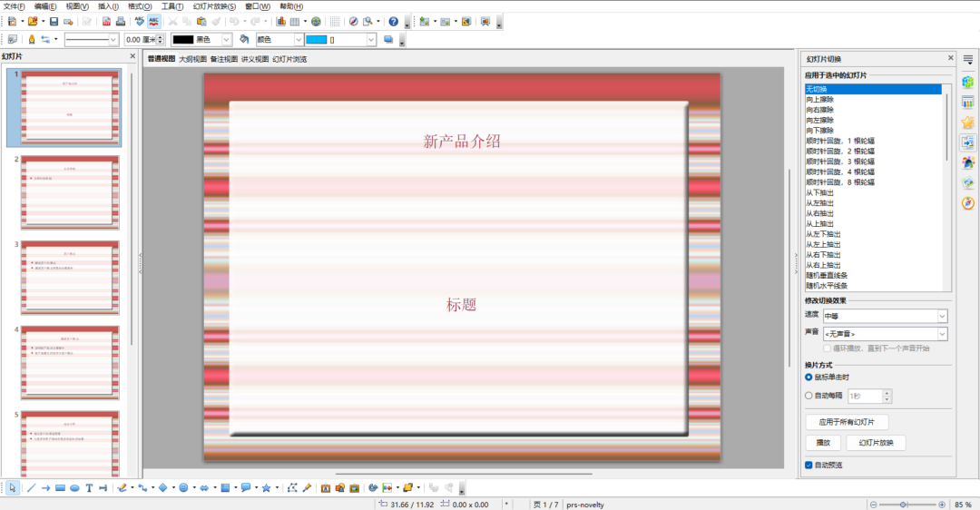Select 向上擦除 transition in list

coord(873,100)
